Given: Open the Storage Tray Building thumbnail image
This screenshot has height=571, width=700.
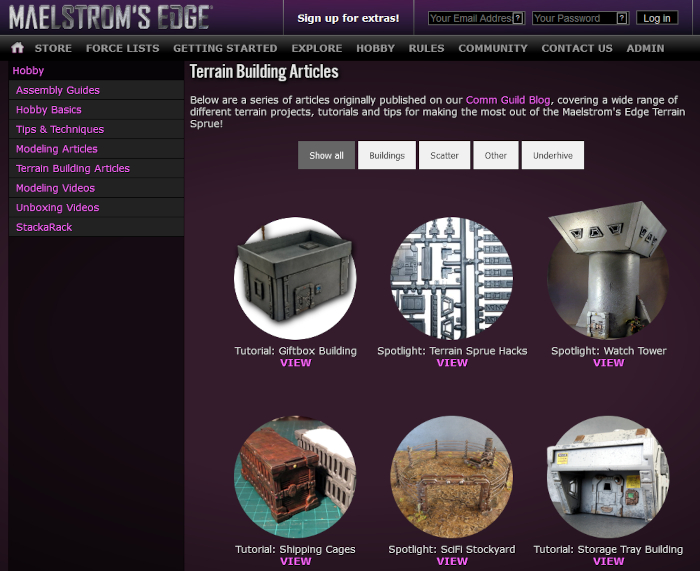Looking at the screenshot, I should (608, 477).
